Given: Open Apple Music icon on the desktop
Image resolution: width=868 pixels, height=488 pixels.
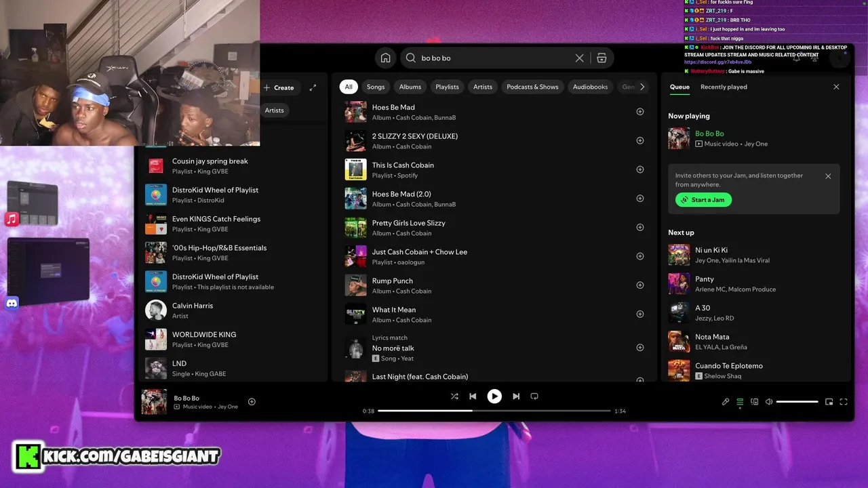Looking at the screenshot, I should (x=12, y=219).
